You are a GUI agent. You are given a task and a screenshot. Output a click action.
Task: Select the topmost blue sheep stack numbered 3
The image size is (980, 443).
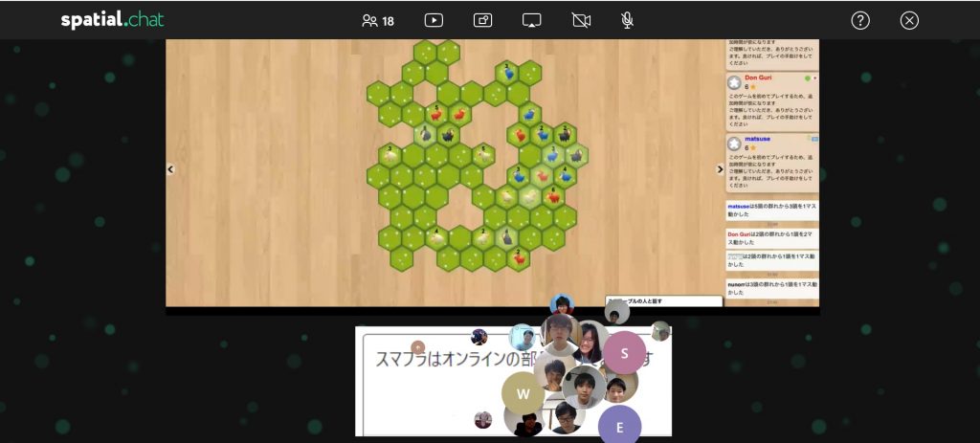pos(507,73)
